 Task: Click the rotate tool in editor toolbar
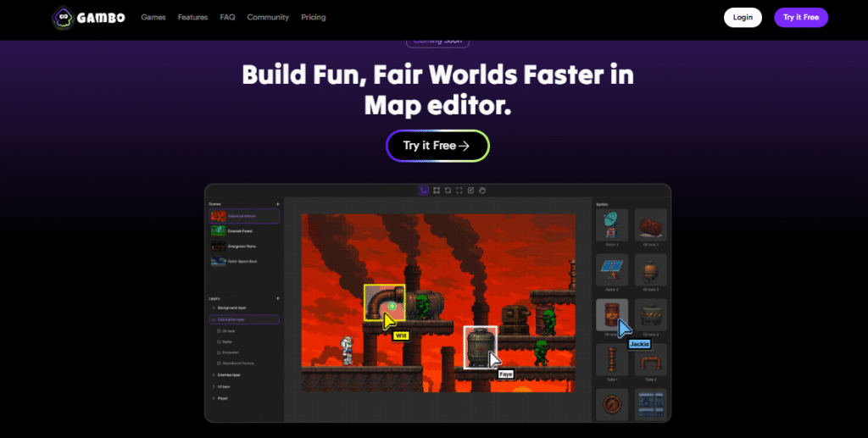[x=448, y=191]
